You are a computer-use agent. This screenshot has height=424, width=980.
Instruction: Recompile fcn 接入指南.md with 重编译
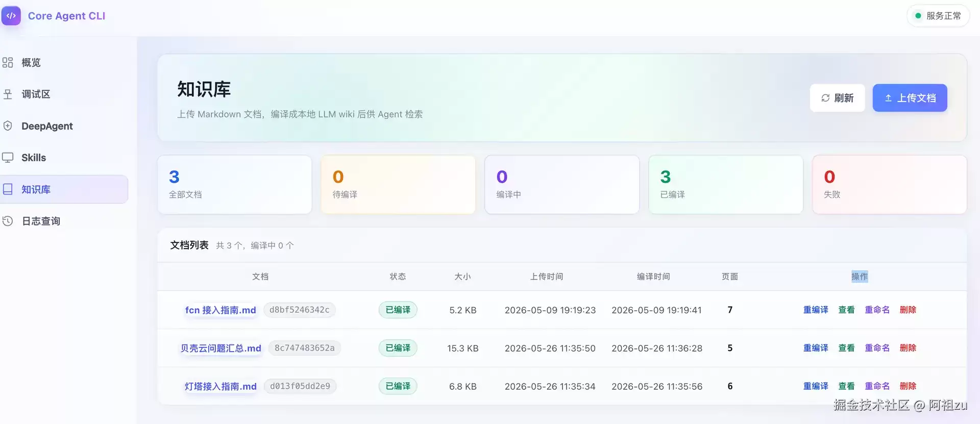click(x=816, y=310)
